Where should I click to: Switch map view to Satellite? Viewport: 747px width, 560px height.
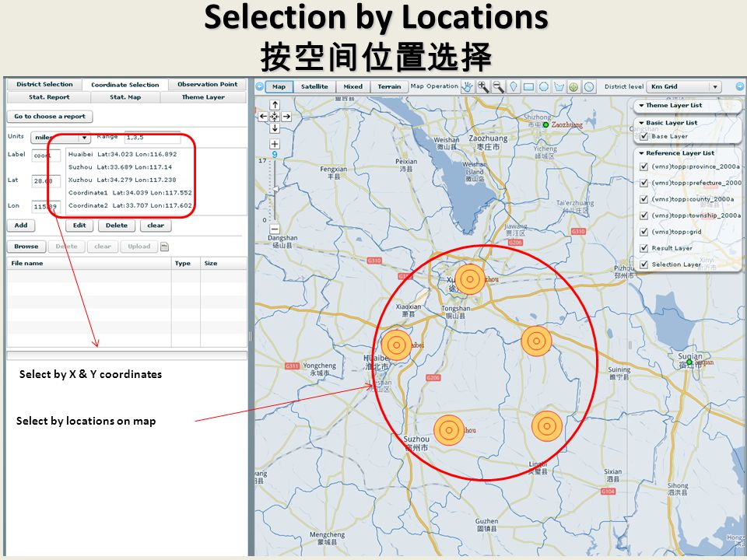coord(314,86)
